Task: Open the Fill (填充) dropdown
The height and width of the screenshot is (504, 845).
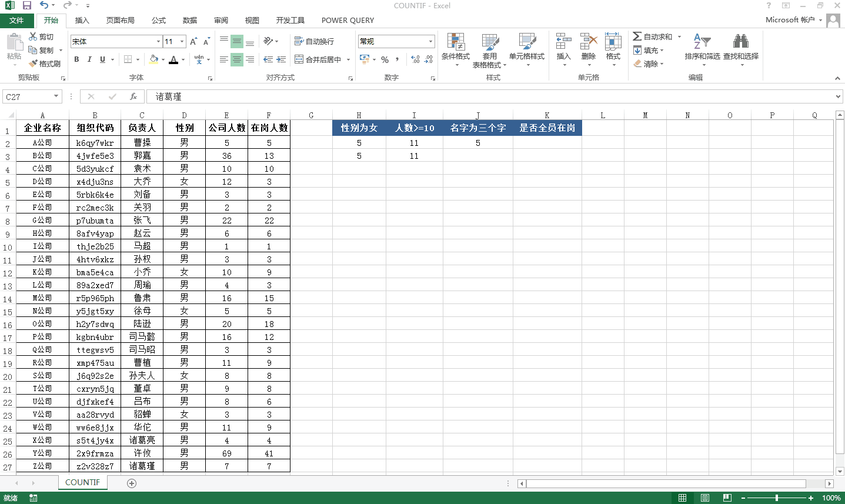Action: coord(648,50)
